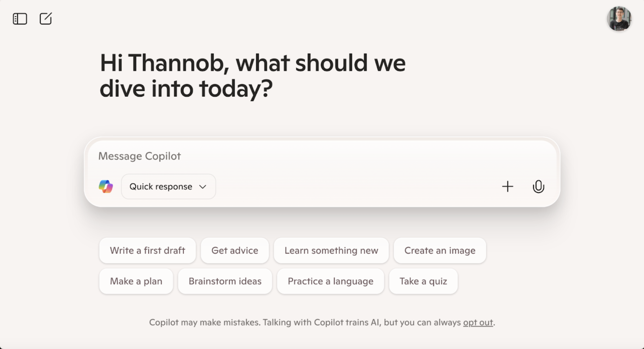Viewport: 644px width, 349px height.
Task: Start a new chat with compose icon
Action: 45,18
